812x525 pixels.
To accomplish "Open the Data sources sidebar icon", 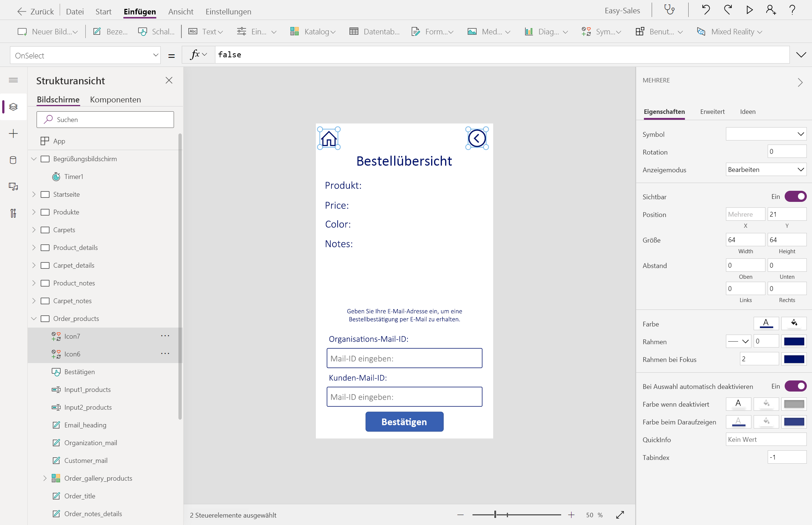I will (13, 160).
